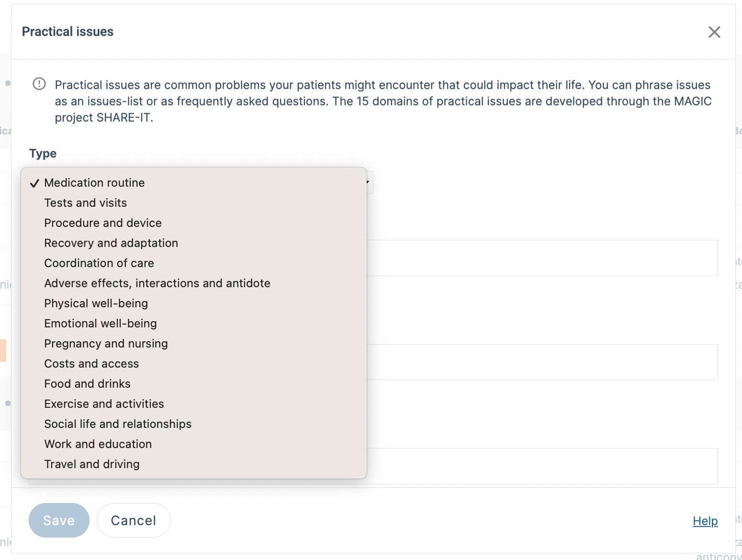Select Exercise and activities
The width and height of the screenshot is (742, 560).
click(194, 404)
